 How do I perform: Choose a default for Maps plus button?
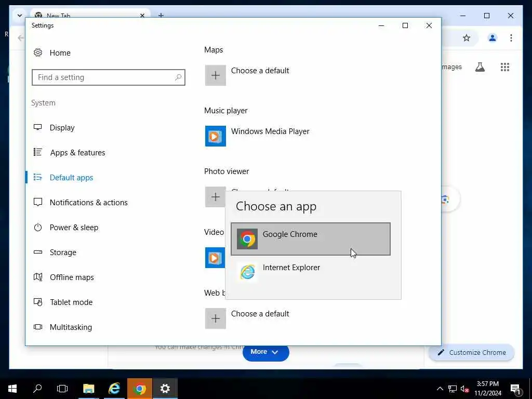(x=216, y=75)
